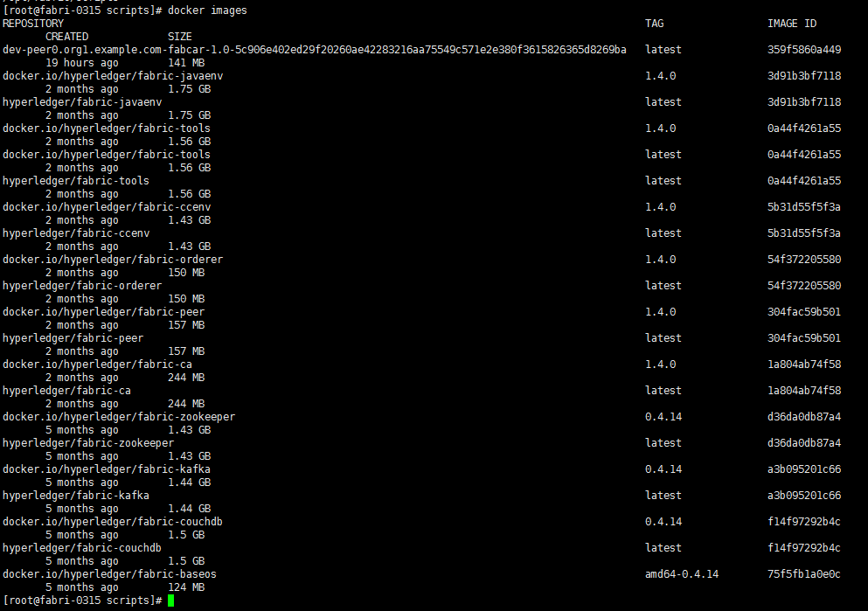868x611 pixels.
Task: Select docker.io/hyperledger/fabric-ca repository name
Action: pyautogui.click(x=97, y=365)
